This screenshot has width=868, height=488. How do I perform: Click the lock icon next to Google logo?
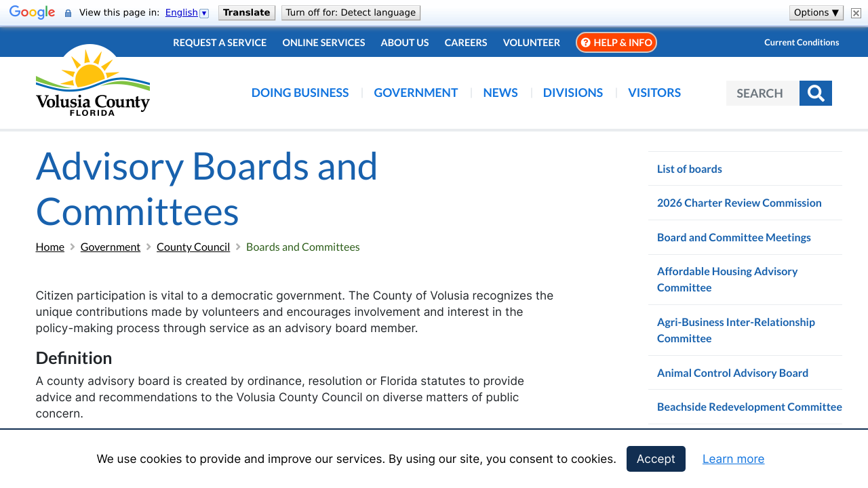point(66,12)
